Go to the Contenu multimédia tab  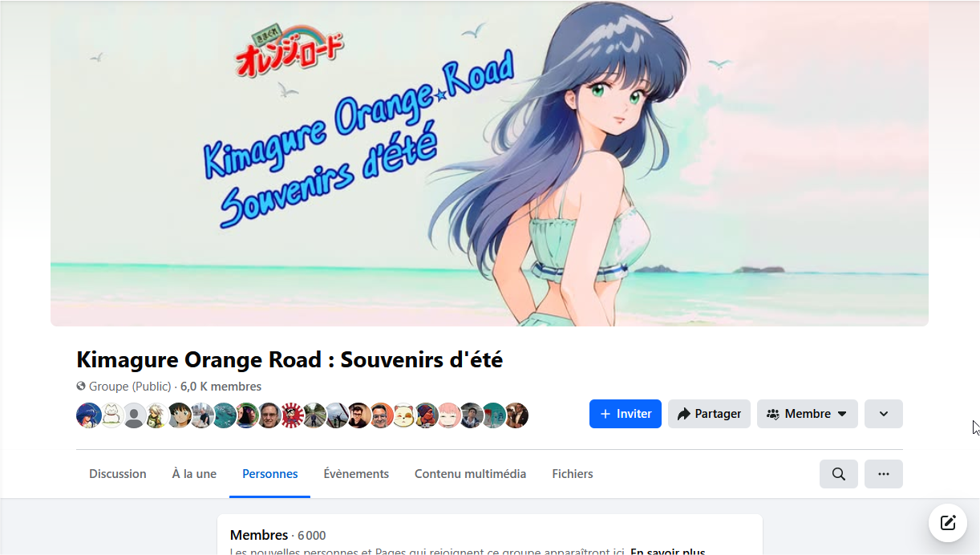click(470, 474)
